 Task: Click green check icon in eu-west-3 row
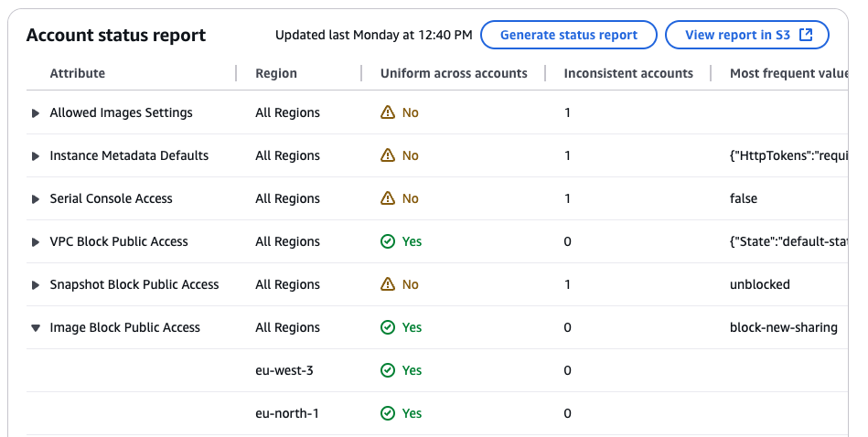point(388,370)
